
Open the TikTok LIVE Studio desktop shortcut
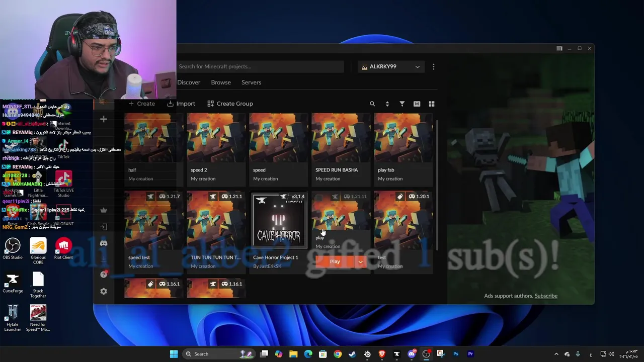(63, 184)
